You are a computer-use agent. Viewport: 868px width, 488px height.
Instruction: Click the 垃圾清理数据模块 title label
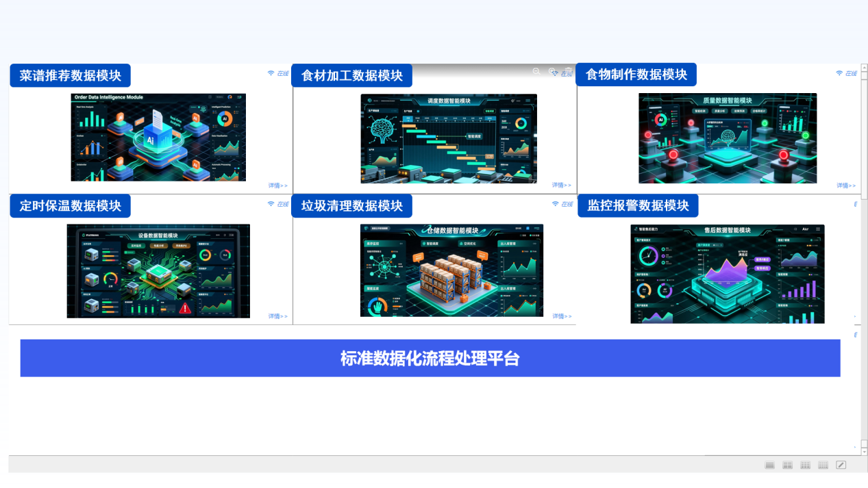click(351, 205)
